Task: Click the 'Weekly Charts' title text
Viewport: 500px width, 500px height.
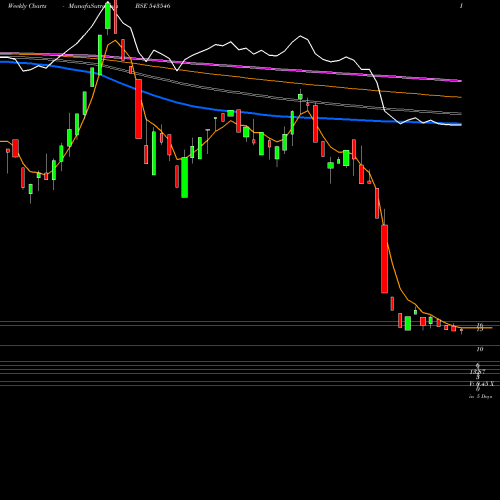Action: 27,6
